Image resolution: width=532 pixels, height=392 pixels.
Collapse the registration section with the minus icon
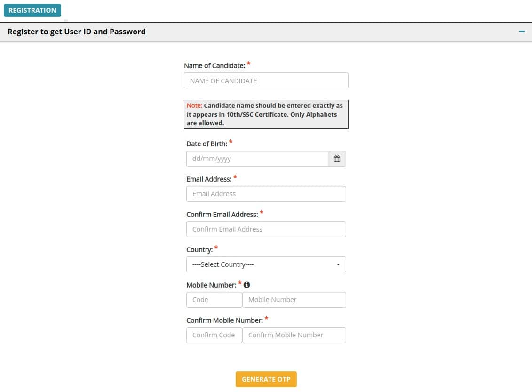tap(521, 32)
